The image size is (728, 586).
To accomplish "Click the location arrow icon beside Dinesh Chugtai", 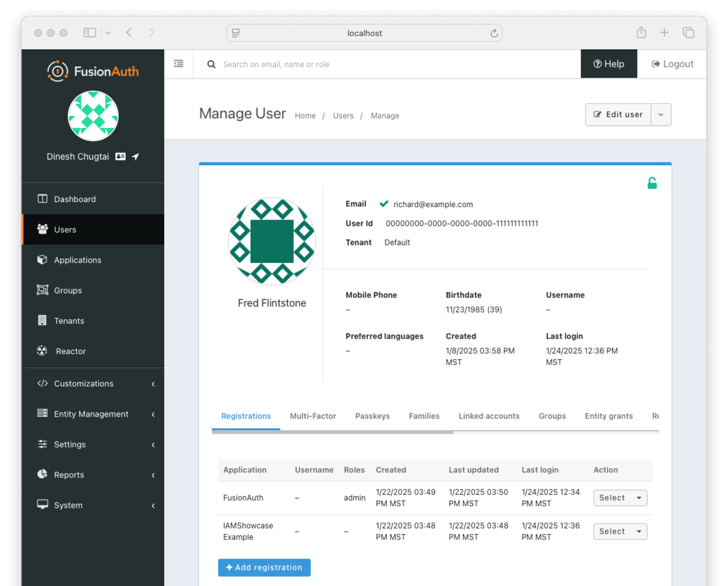I will [136, 156].
